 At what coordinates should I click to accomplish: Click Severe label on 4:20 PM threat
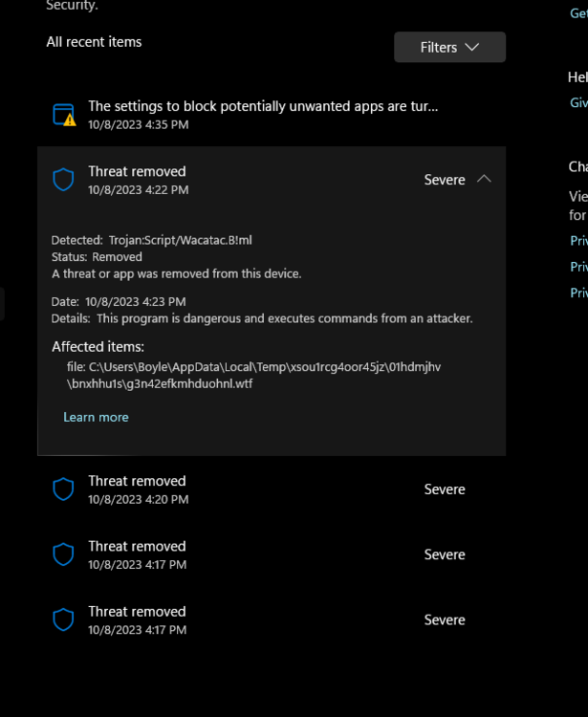click(445, 489)
